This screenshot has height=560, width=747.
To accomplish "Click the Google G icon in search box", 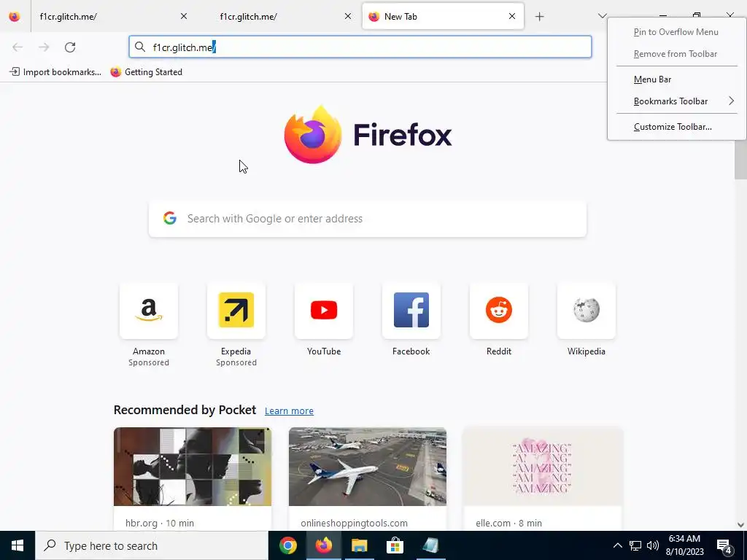I will 169,218.
